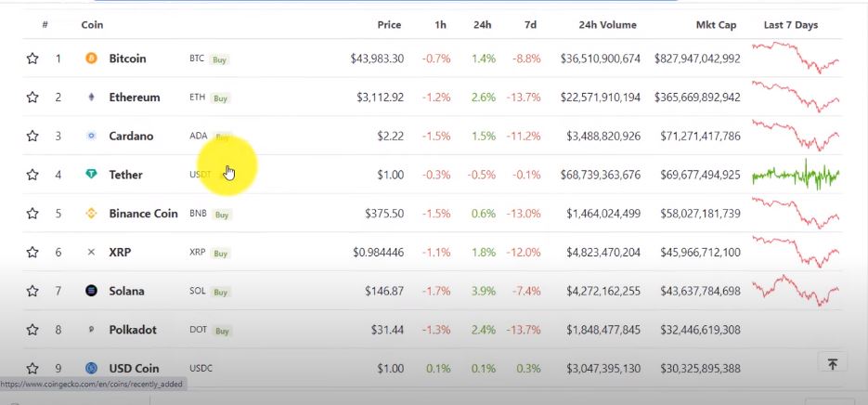Open Cardano's 7-day sparkline chart
This screenshot has width=868, height=405.
(796, 136)
